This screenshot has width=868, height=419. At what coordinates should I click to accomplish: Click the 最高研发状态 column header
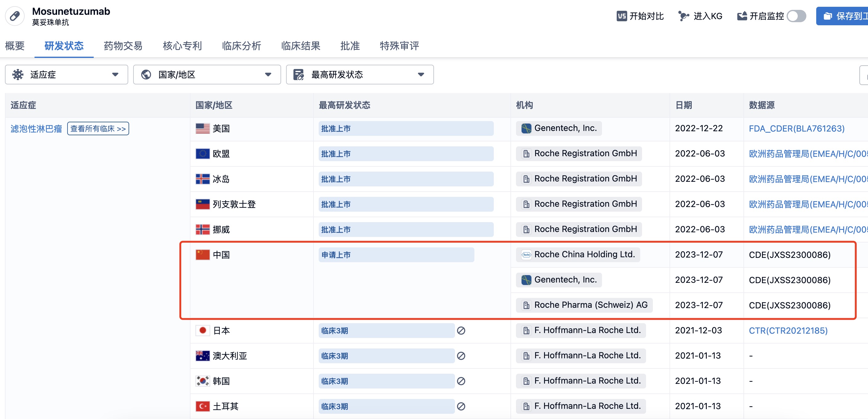click(344, 105)
